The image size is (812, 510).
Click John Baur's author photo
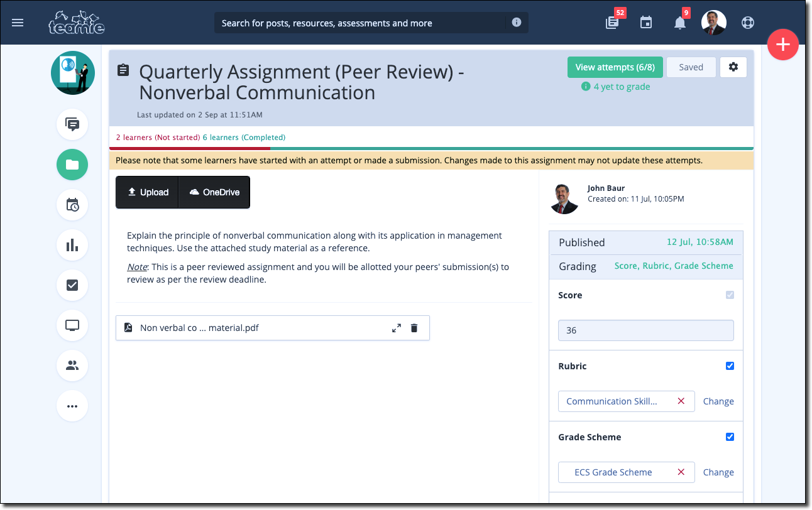tap(564, 198)
